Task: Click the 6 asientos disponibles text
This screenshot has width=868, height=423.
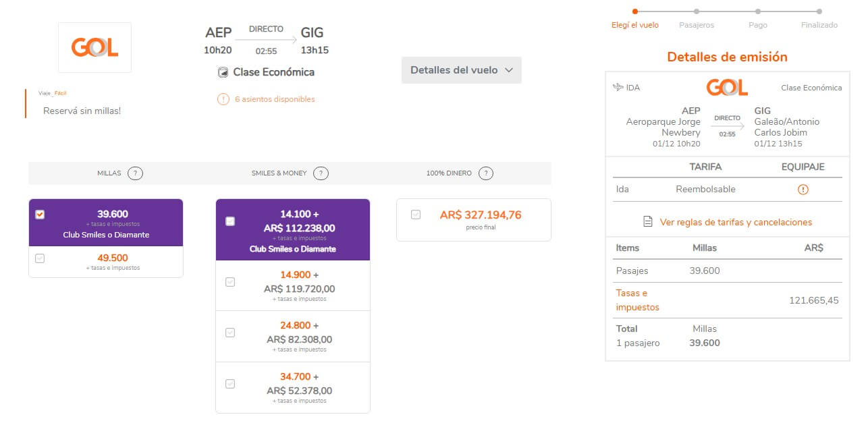Action: [275, 99]
